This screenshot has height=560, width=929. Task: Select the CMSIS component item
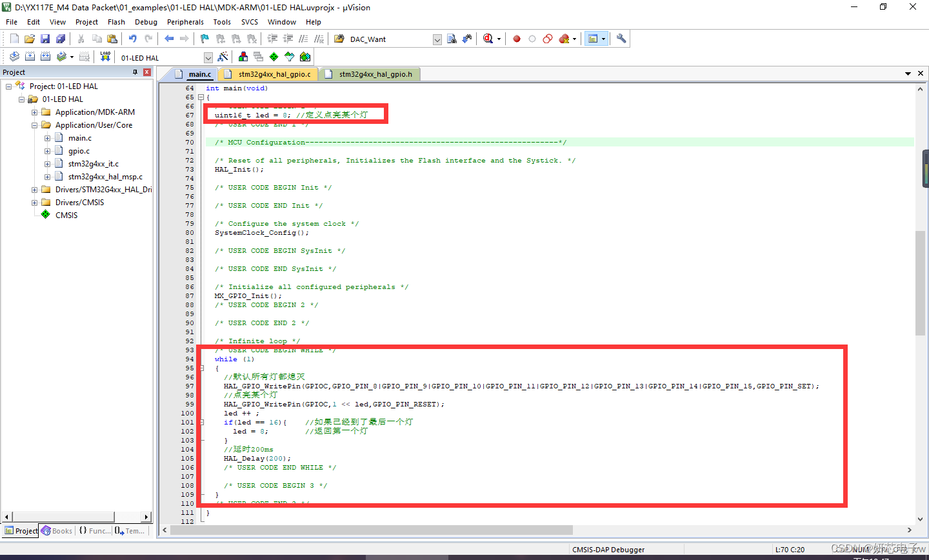tap(66, 215)
